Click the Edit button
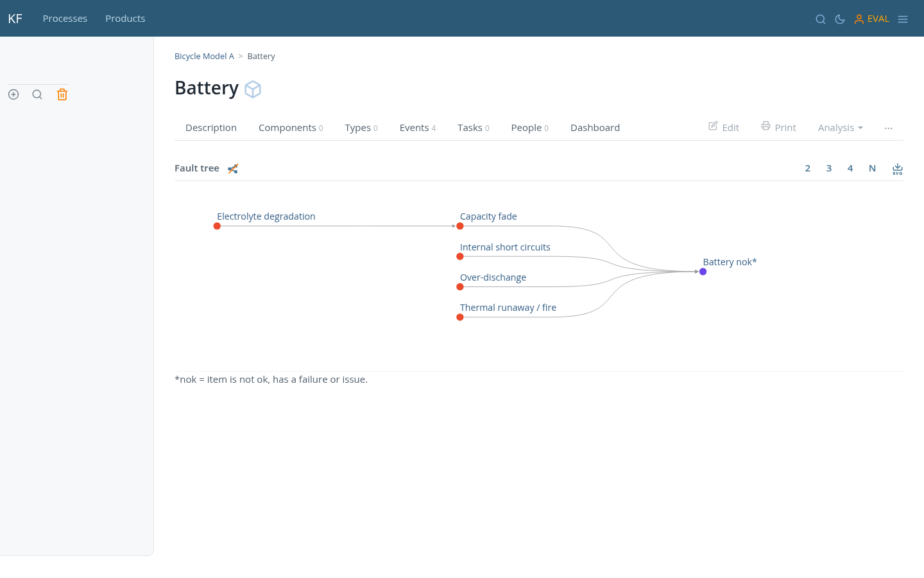The image size is (924, 578). tap(724, 127)
